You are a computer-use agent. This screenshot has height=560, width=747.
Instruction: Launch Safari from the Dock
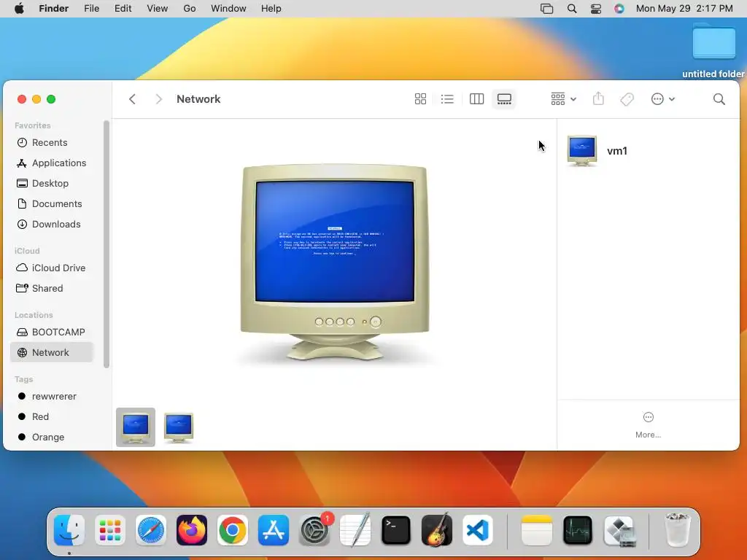tap(151, 530)
